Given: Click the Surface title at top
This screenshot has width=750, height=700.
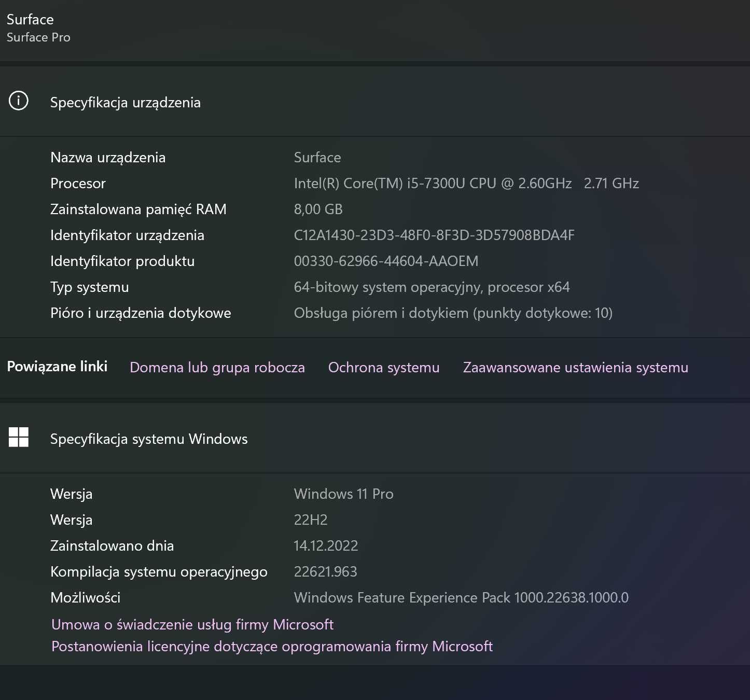Looking at the screenshot, I should pyautogui.click(x=30, y=19).
